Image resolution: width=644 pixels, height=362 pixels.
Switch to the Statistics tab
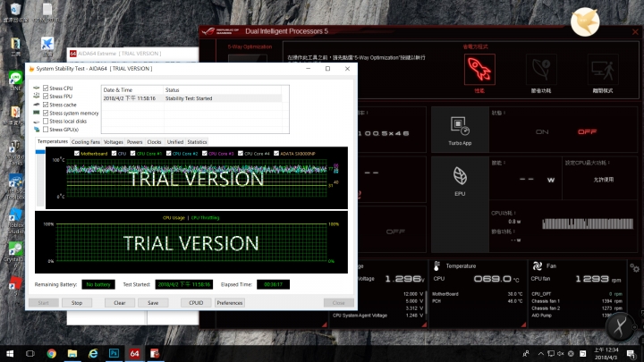(x=197, y=142)
